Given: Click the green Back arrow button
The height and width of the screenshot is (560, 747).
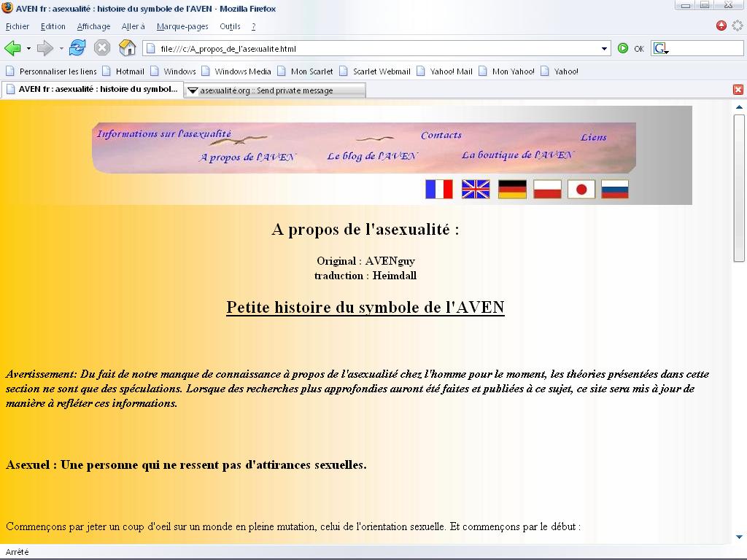Looking at the screenshot, I should (x=12, y=48).
